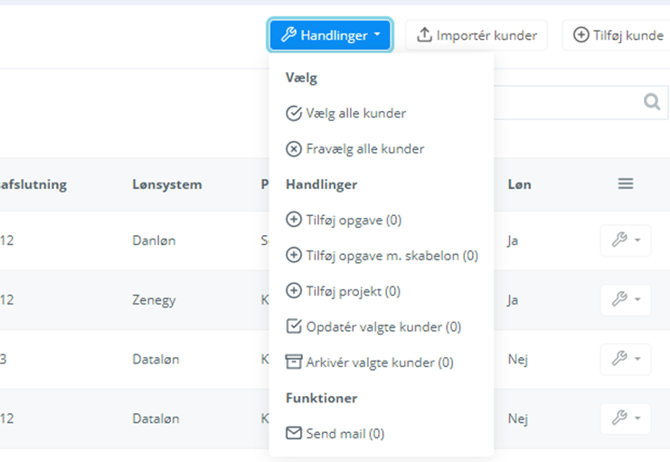
Task: Select Send mail (0) option
Action: pyautogui.click(x=335, y=434)
